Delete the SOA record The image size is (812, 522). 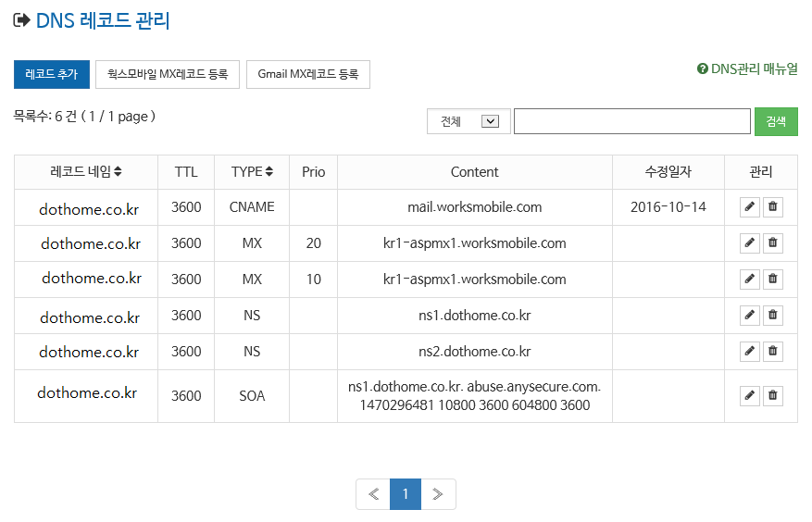point(772,396)
